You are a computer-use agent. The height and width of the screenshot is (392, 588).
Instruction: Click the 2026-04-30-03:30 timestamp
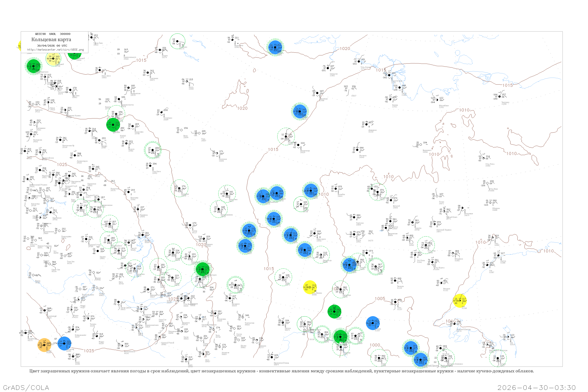pos(536,387)
